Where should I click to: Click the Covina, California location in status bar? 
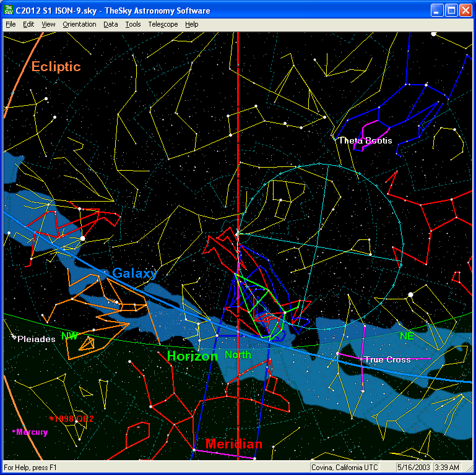(344, 467)
